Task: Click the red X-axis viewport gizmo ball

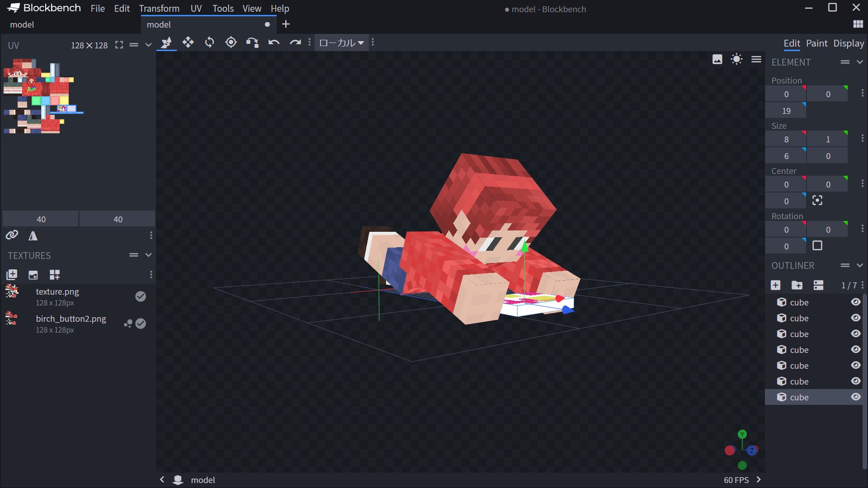Action: pos(730,450)
